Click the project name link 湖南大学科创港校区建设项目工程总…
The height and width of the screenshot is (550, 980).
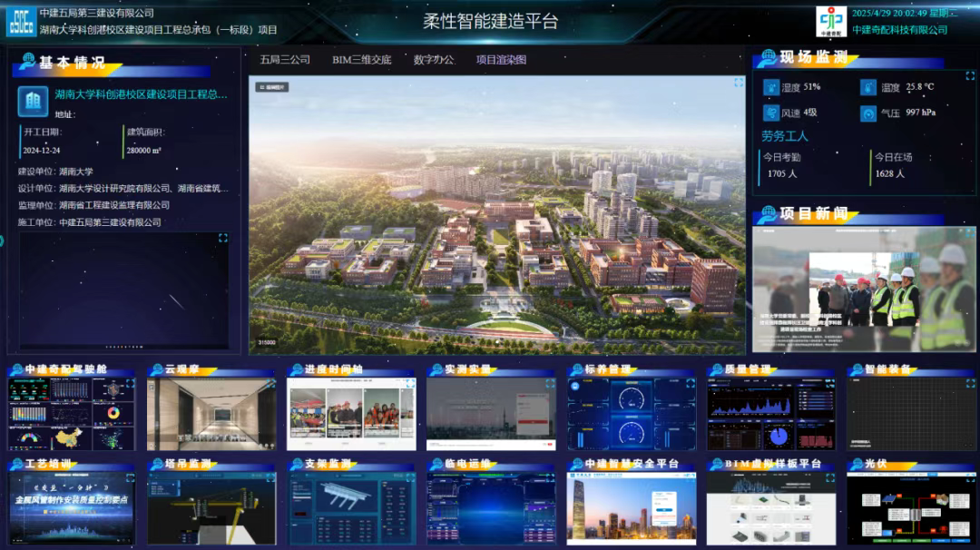[x=141, y=94]
